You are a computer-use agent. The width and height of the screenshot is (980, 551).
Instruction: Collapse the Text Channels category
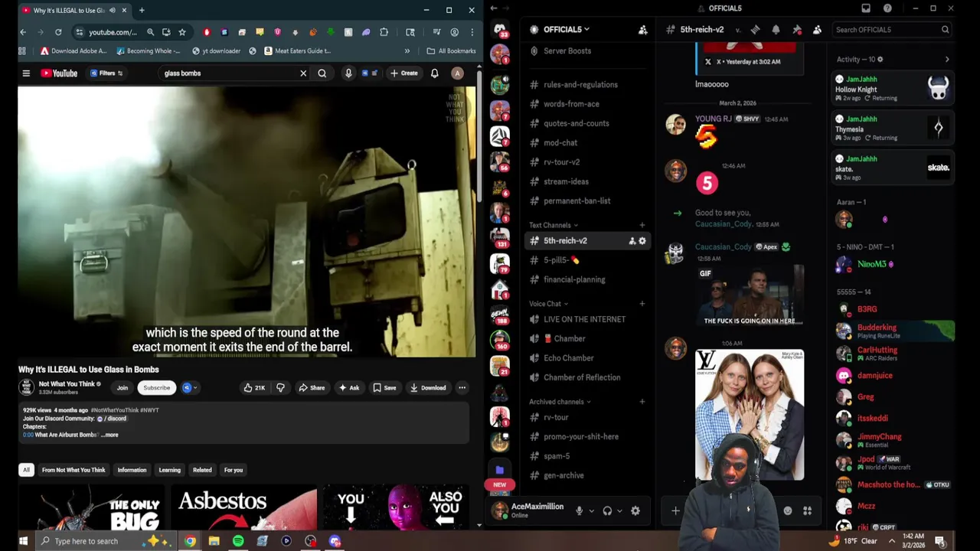(x=553, y=225)
